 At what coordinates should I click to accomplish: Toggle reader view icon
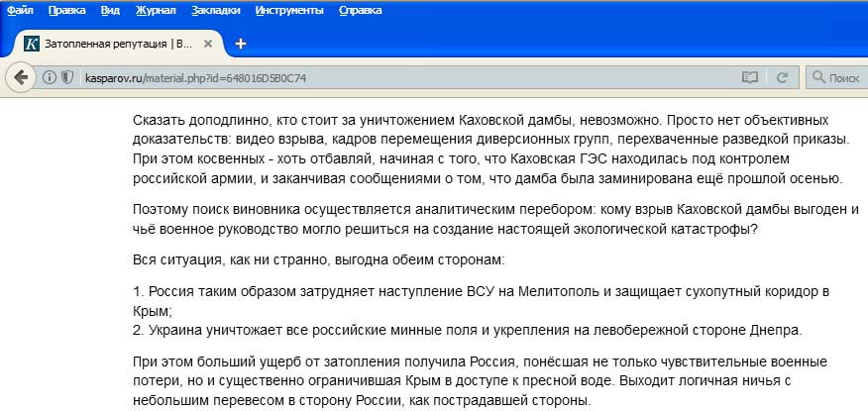(x=750, y=78)
